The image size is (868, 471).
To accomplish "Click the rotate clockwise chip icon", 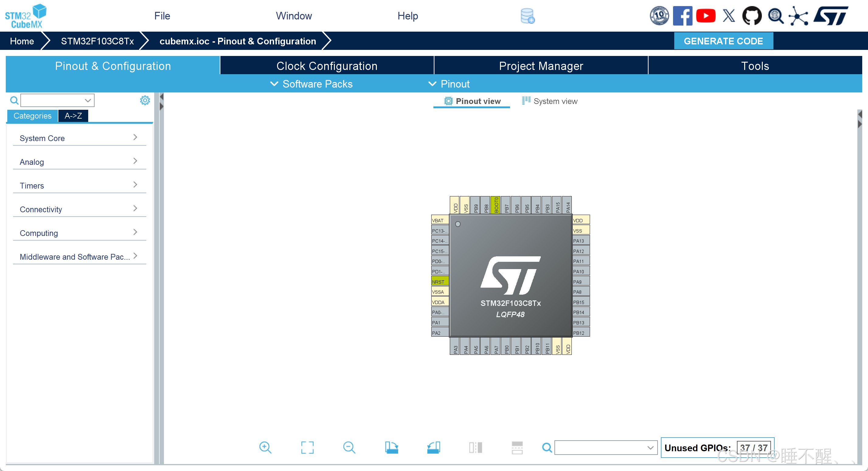I will coord(391,447).
